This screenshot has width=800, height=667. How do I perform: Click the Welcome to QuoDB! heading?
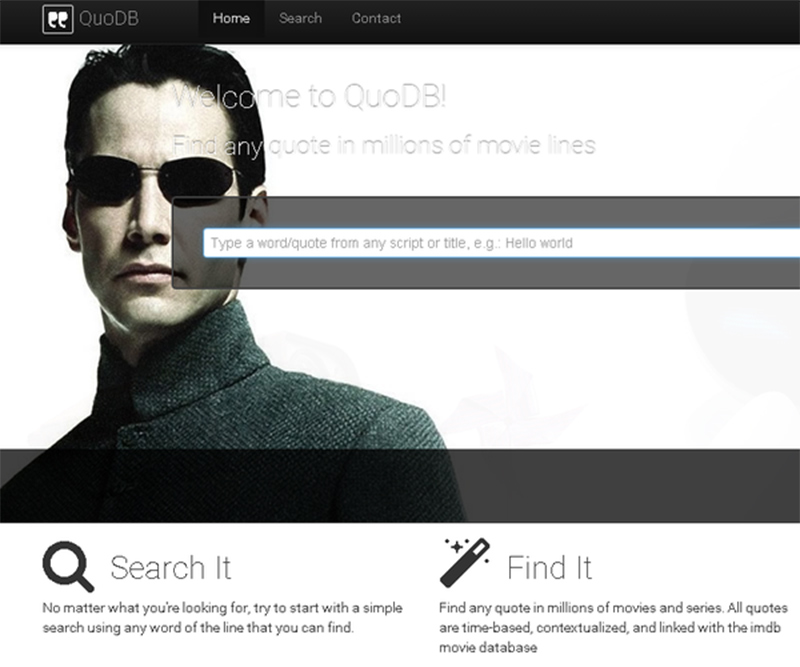310,96
